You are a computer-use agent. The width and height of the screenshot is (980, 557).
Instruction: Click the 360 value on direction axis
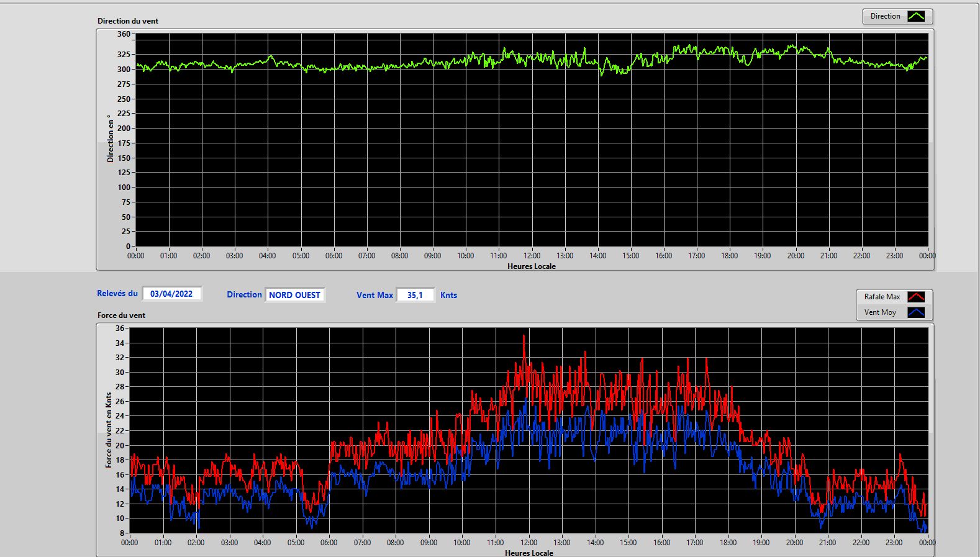click(124, 34)
